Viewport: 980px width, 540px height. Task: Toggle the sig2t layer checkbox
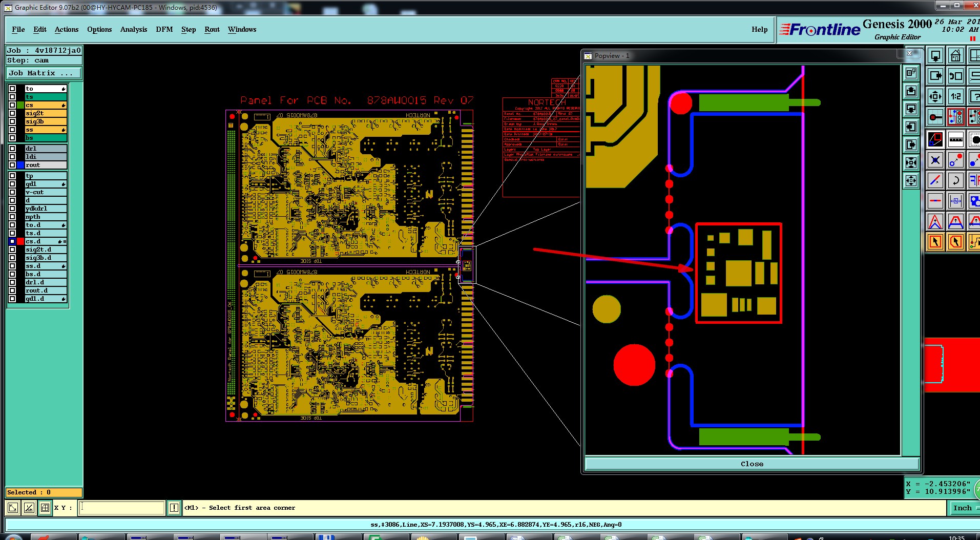point(12,113)
